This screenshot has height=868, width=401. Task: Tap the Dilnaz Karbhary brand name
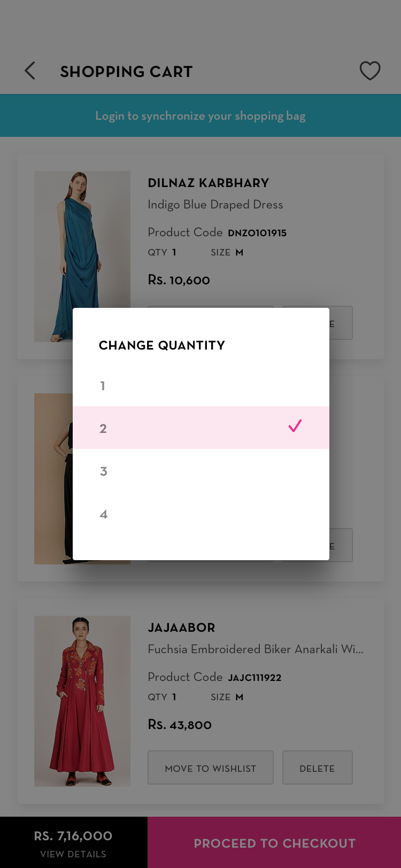click(209, 183)
